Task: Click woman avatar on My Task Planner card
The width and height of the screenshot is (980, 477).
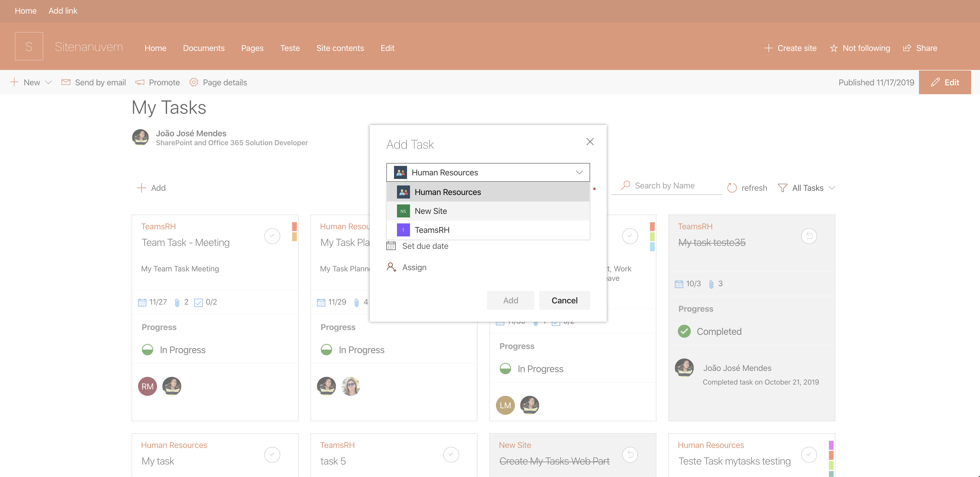Action: pos(351,386)
